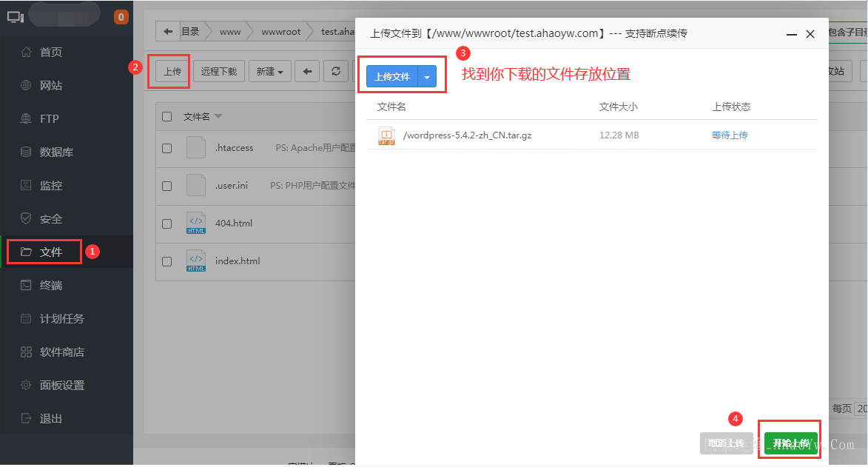Click the orange notification badge

tap(121, 17)
